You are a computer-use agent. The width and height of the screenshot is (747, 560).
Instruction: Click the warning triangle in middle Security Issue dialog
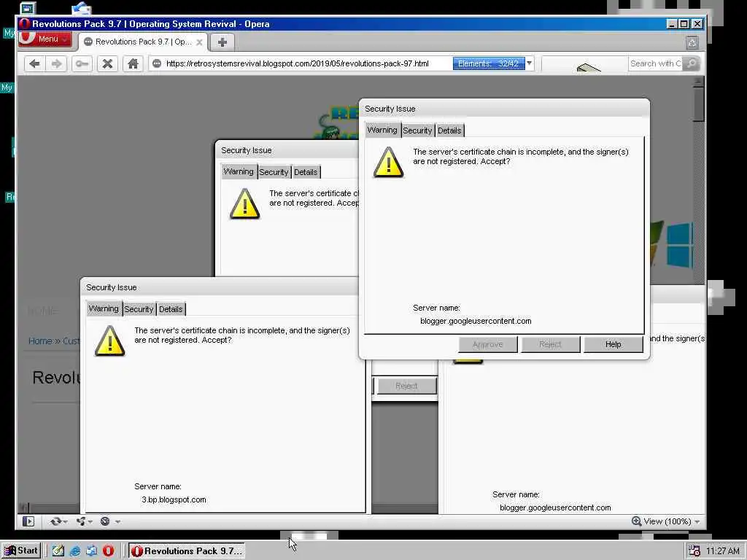pyautogui.click(x=245, y=204)
